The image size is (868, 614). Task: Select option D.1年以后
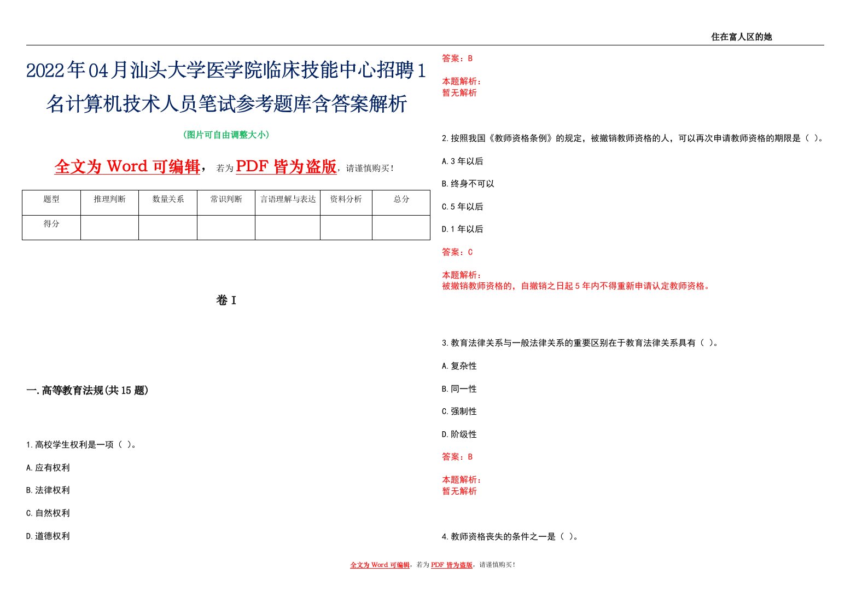pos(463,229)
